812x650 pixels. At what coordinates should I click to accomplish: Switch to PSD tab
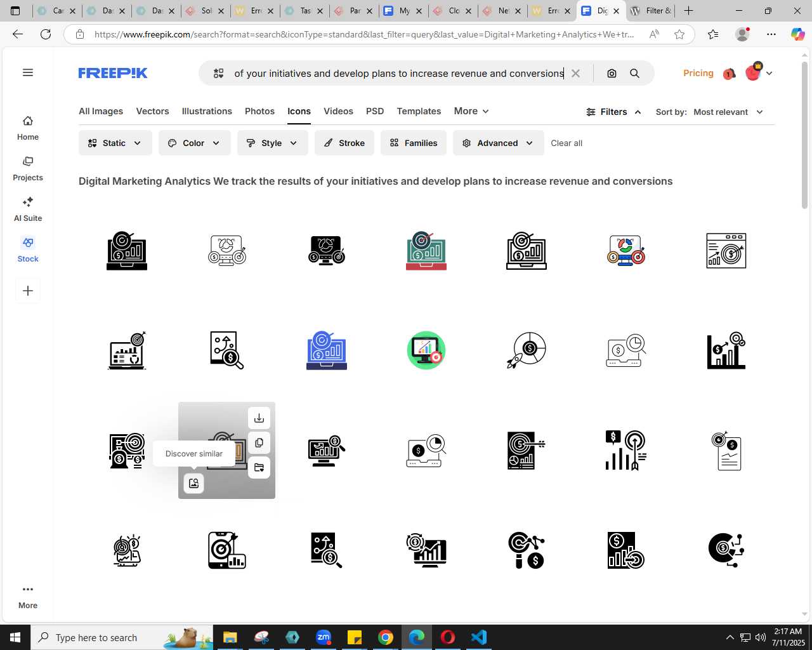click(x=375, y=111)
